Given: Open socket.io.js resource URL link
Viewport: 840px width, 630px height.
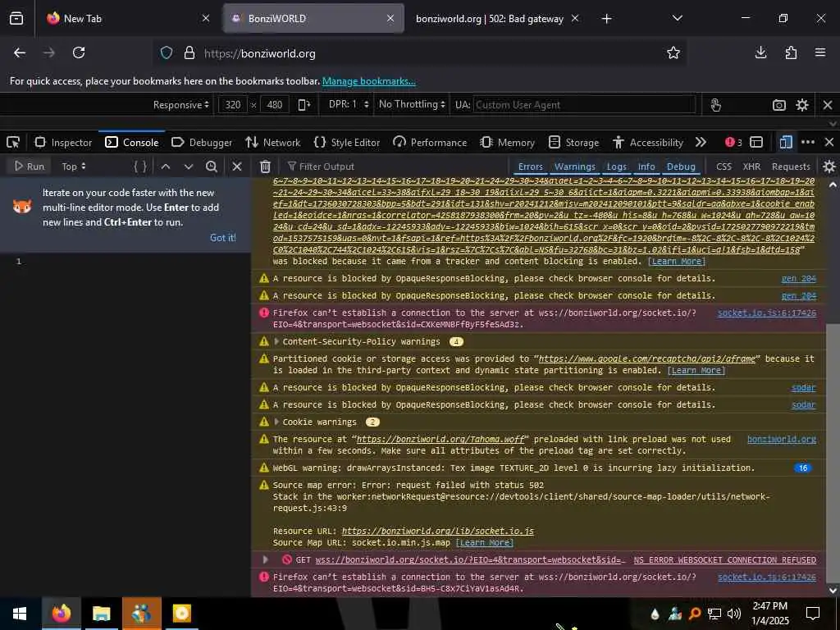Looking at the screenshot, I should click(x=438, y=531).
